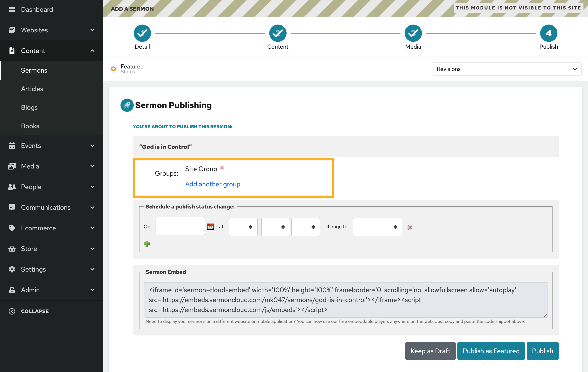Screen dimensions: 588x372
Task: Go to the Content step circle
Action: tap(278, 33)
